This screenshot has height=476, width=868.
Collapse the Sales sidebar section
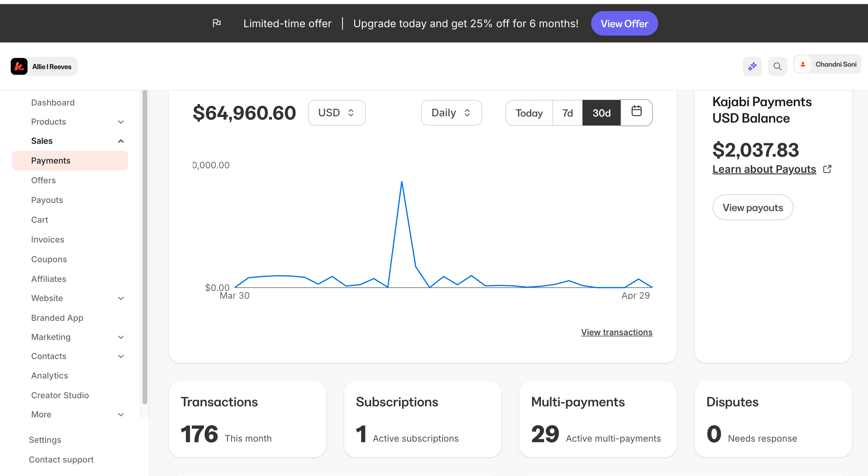(121, 141)
